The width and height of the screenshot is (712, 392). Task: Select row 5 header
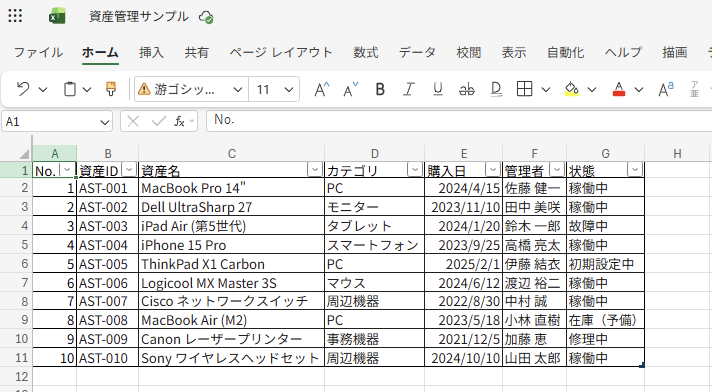coord(16,245)
